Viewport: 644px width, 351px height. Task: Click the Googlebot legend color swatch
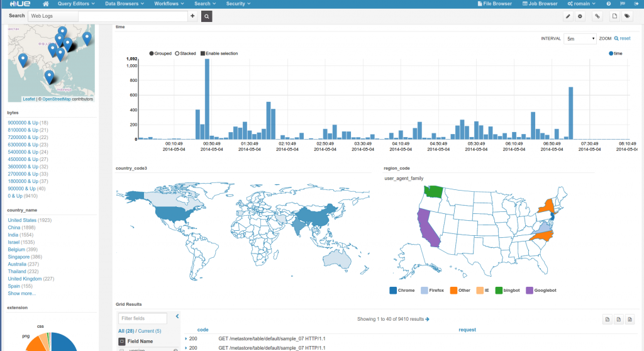[530, 291]
